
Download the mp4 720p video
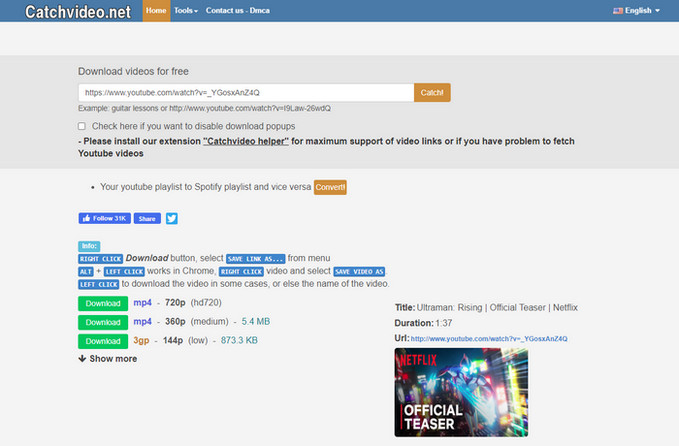[x=103, y=304]
